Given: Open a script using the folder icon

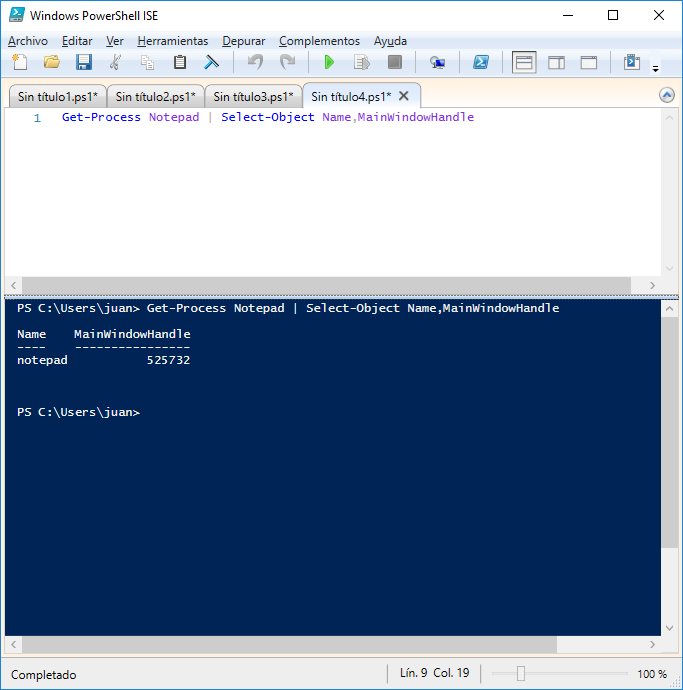Looking at the screenshot, I should pyautogui.click(x=51, y=62).
